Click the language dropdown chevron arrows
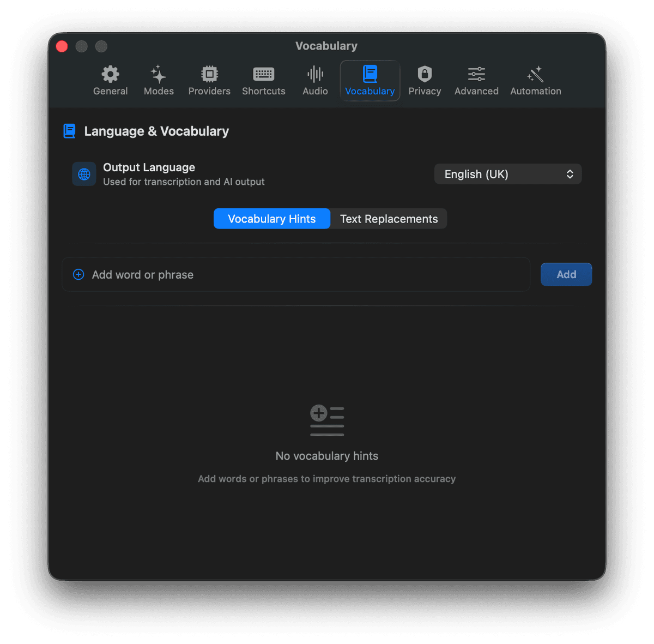654x644 pixels. tap(570, 174)
